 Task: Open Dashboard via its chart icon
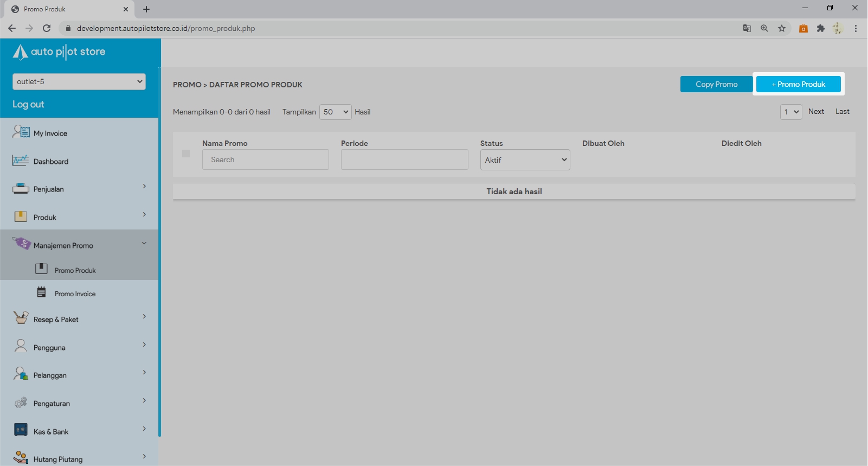20,161
